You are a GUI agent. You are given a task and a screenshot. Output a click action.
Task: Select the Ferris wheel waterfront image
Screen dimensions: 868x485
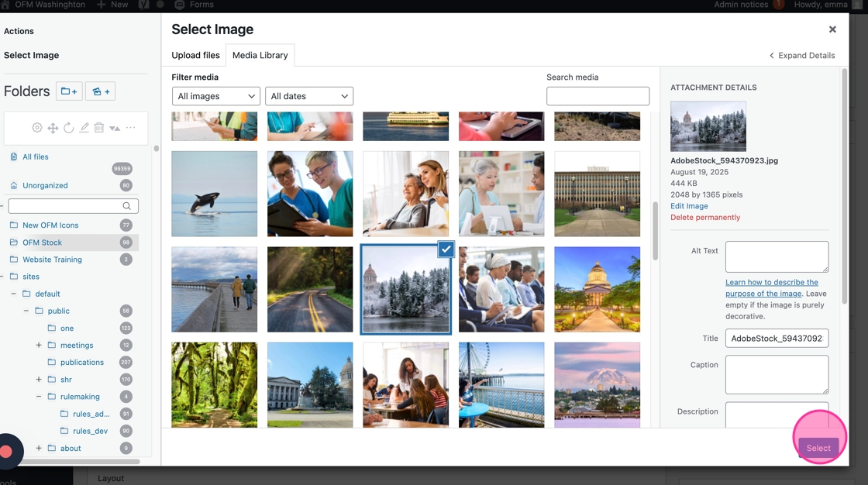click(x=501, y=385)
